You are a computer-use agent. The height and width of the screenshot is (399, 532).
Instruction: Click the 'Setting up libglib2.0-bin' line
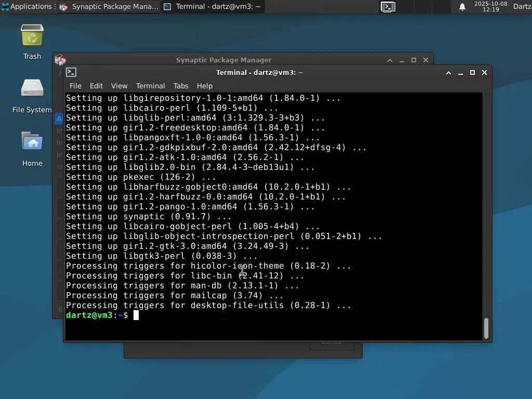190,167
